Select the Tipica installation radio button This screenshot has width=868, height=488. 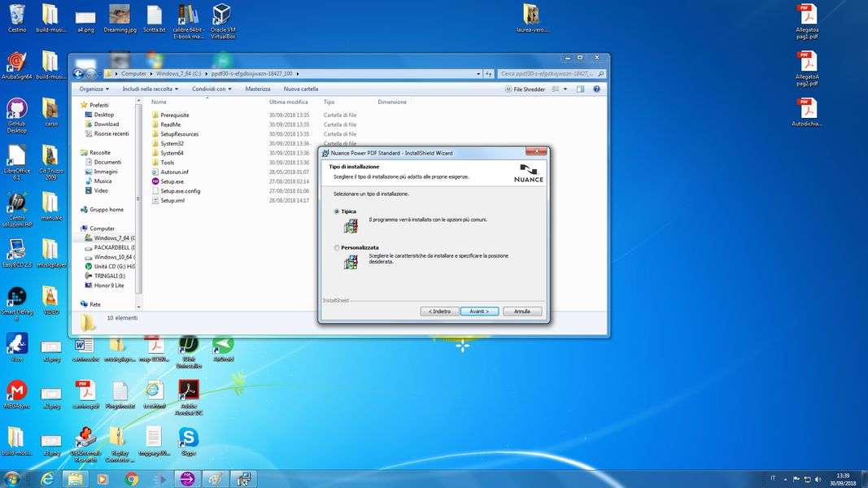pos(337,211)
